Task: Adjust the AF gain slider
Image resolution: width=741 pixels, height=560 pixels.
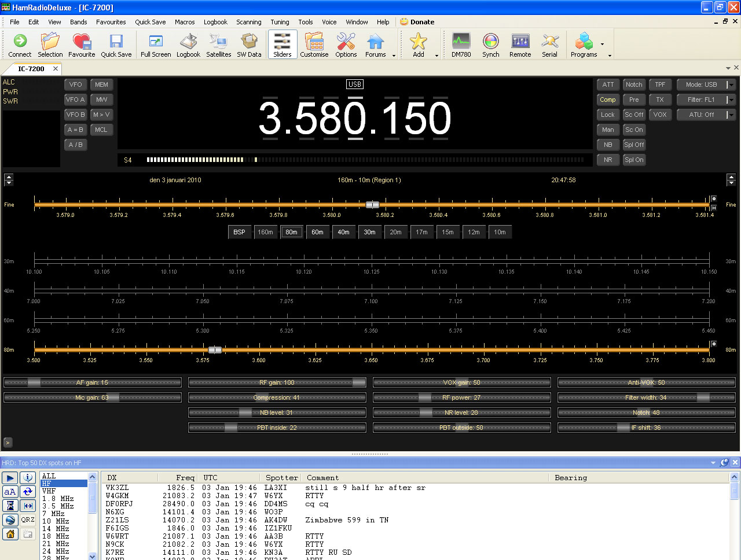Action: (x=34, y=382)
